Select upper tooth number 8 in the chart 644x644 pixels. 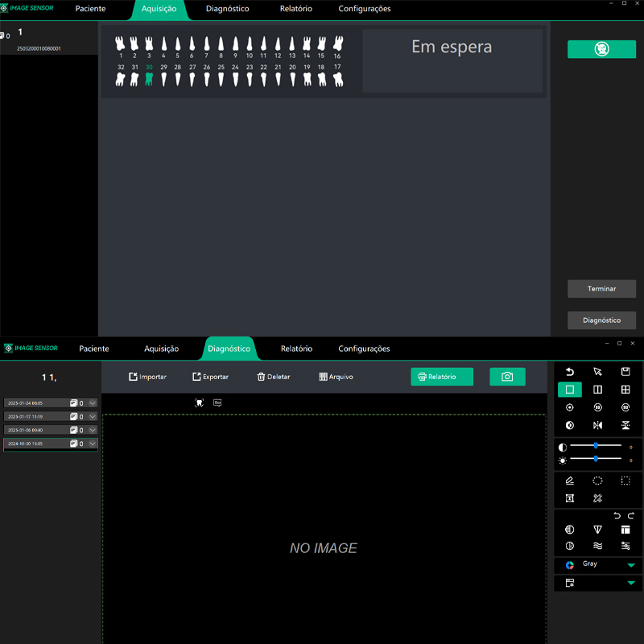221,47
